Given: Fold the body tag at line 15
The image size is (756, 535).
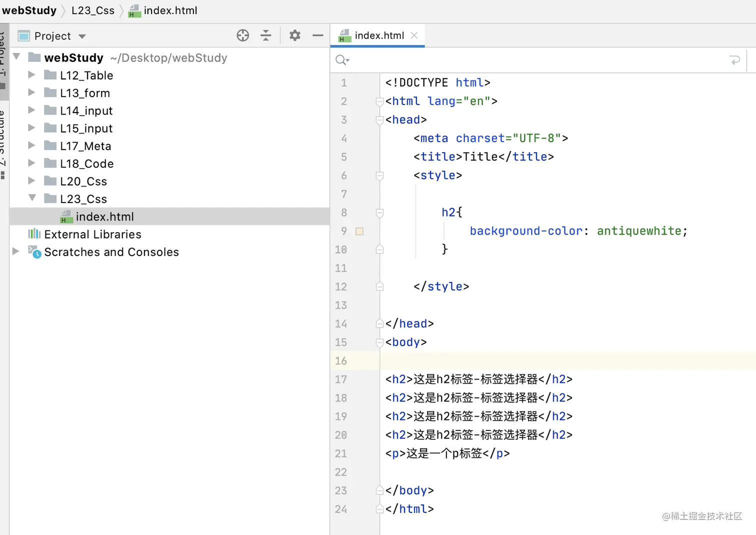Looking at the screenshot, I should [379, 342].
